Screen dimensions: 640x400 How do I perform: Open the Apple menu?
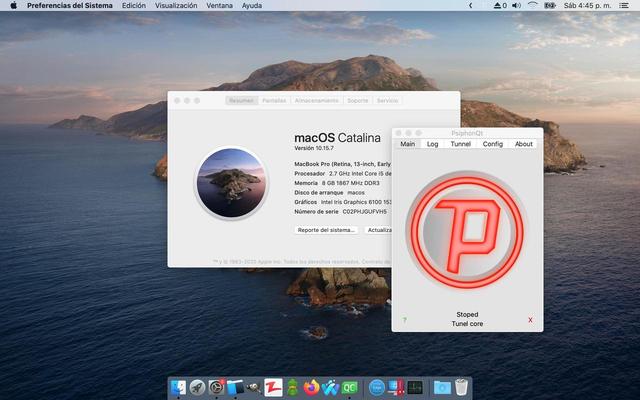pos(13,5)
